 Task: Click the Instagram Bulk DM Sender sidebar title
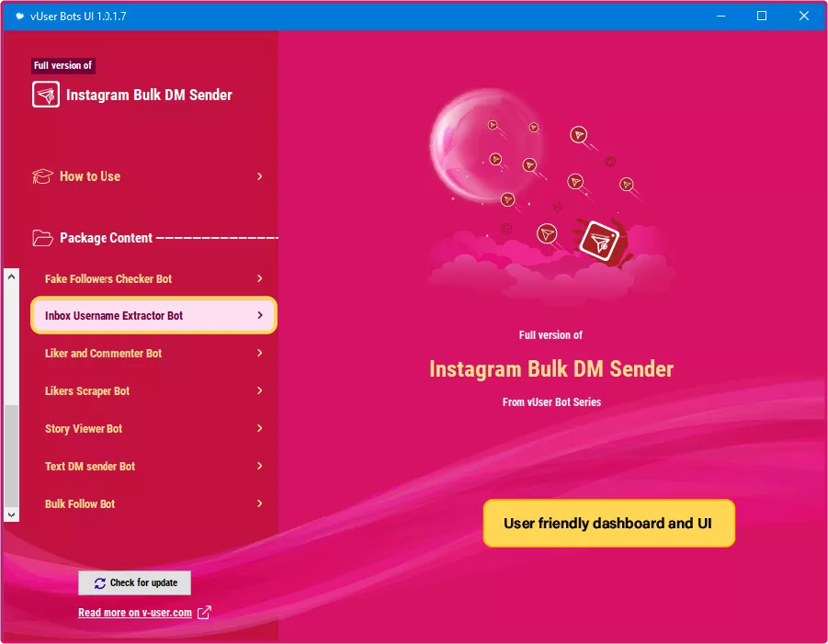[149, 95]
